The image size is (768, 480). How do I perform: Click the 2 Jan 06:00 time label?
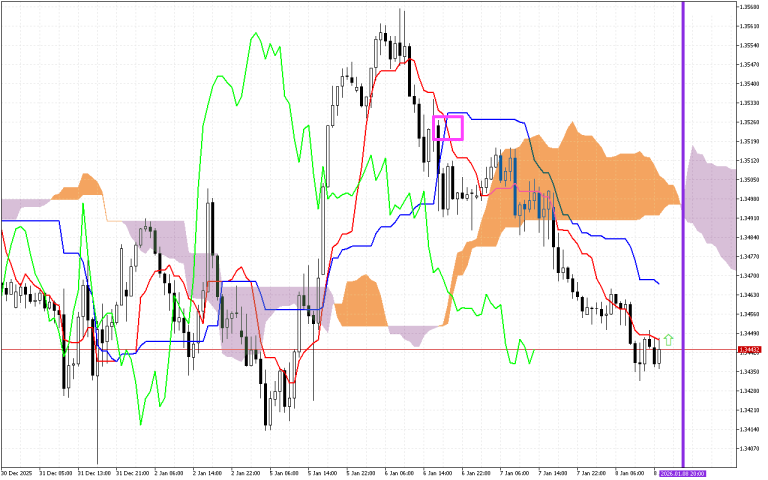(168, 473)
